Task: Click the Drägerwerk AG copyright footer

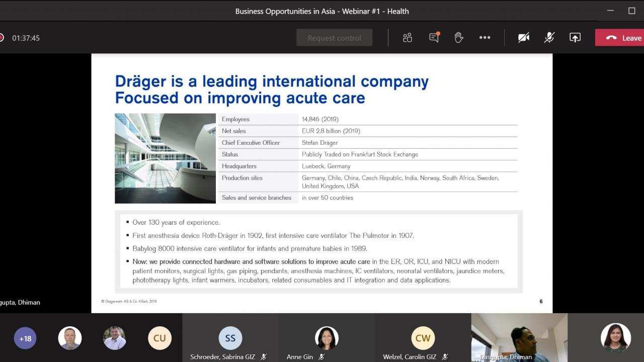Action: point(129,301)
